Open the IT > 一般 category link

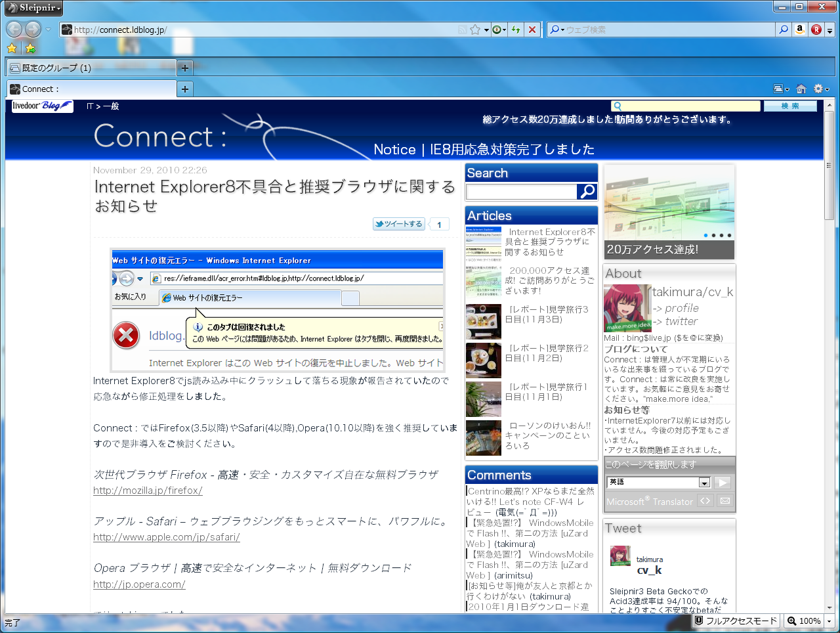point(103,106)
